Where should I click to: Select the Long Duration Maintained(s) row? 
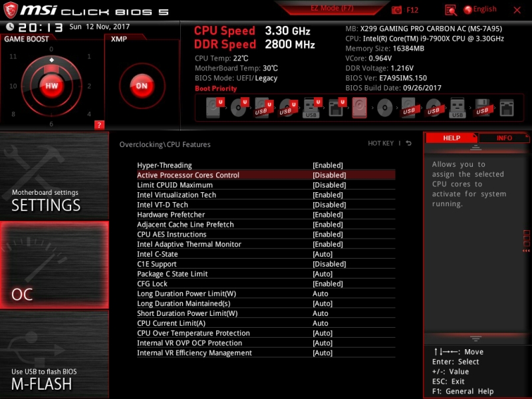tap(266, 303)
